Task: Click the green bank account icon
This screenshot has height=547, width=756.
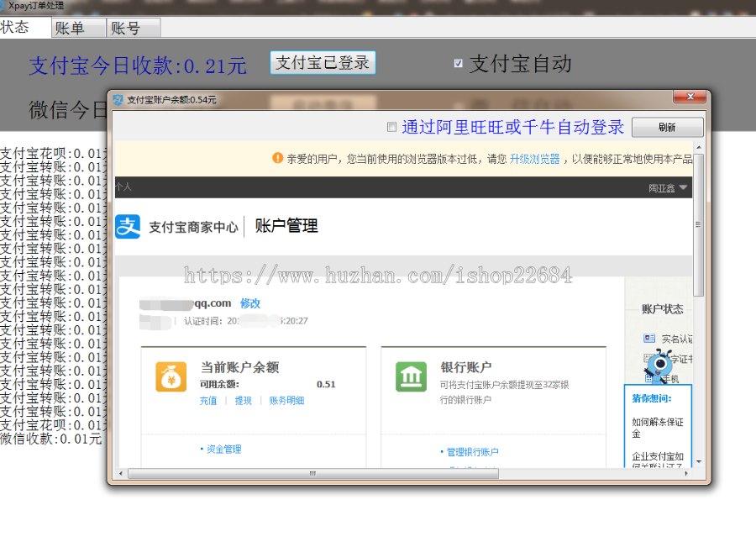Action: coord(412,376)
